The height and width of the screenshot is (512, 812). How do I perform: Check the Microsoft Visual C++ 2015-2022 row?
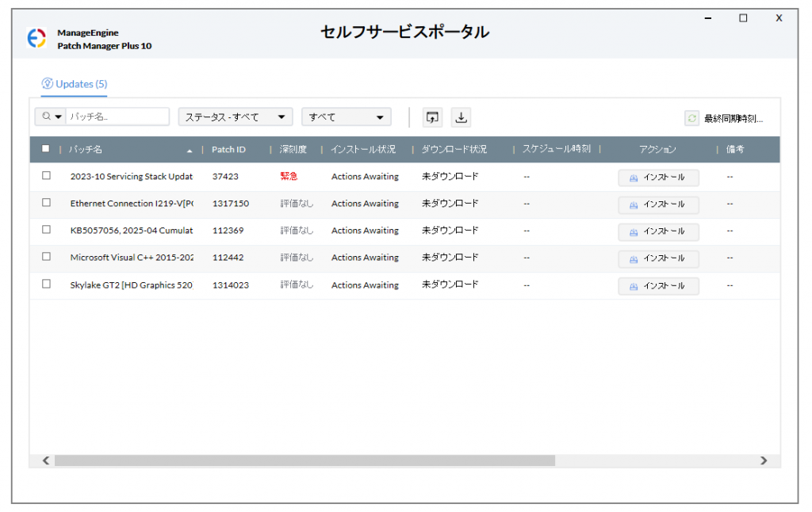pyautogui.click(x=46, y=257)
